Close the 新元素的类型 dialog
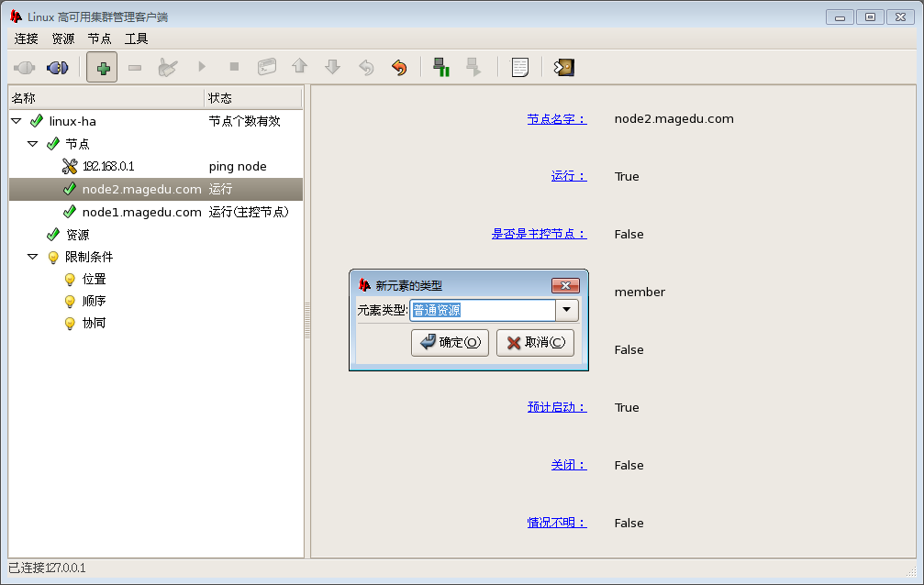Screen dimensions: 924x585 tap(564, 285)
